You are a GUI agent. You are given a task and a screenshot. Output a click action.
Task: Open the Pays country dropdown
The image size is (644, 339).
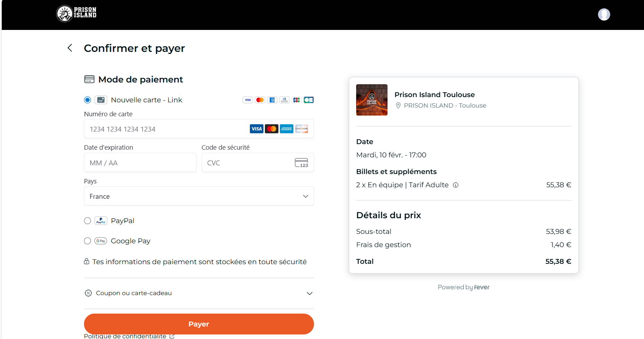coord(199,196)
